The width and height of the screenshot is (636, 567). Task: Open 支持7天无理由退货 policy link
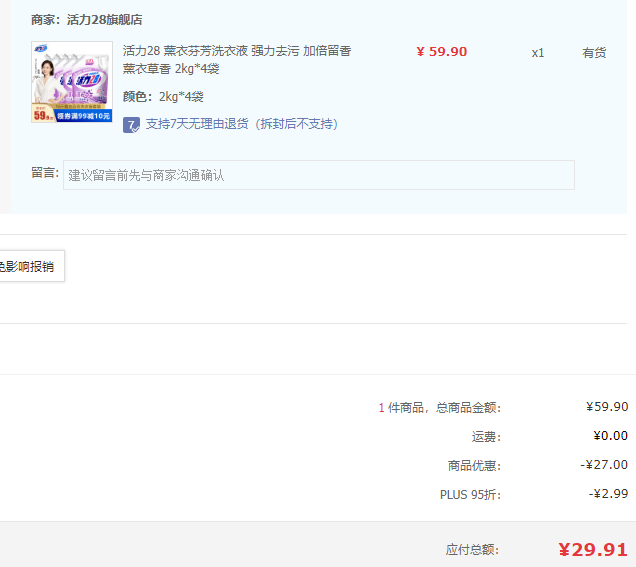tap(242, 124)
